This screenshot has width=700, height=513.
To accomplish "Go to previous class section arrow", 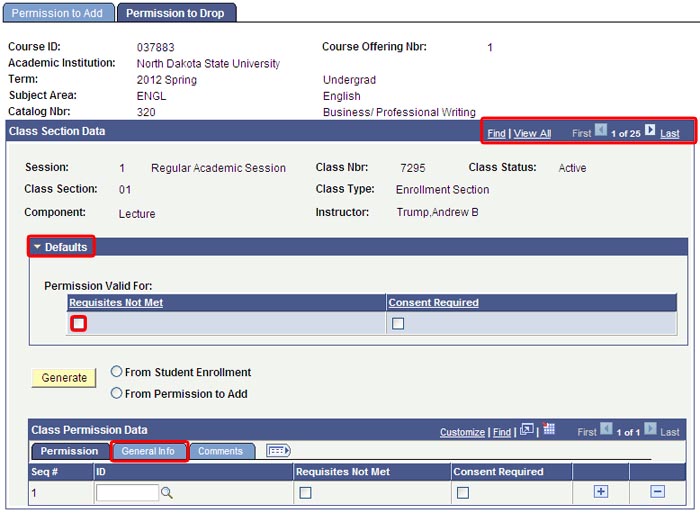I will pyautogui.click(x=601, y=131).
